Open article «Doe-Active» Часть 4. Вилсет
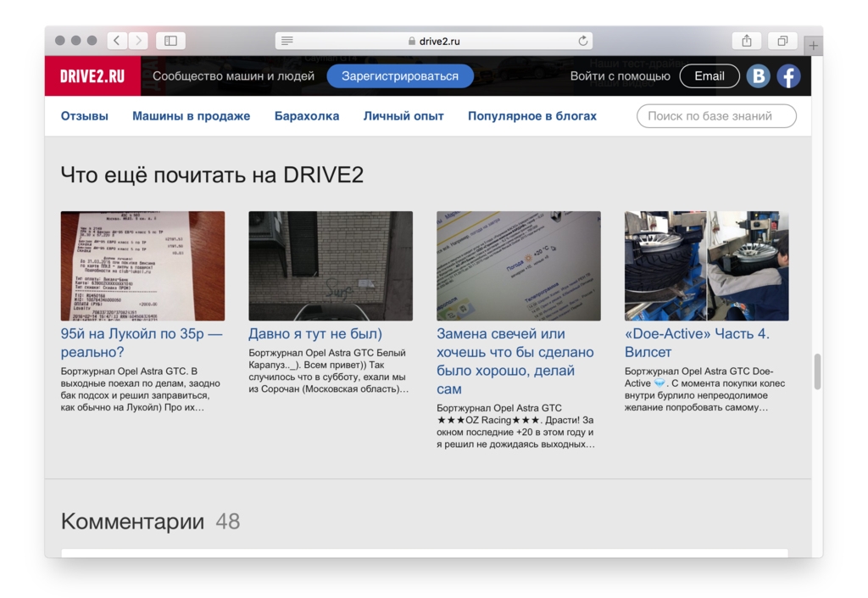The image size is (868, 598). [x=697, y=343]
